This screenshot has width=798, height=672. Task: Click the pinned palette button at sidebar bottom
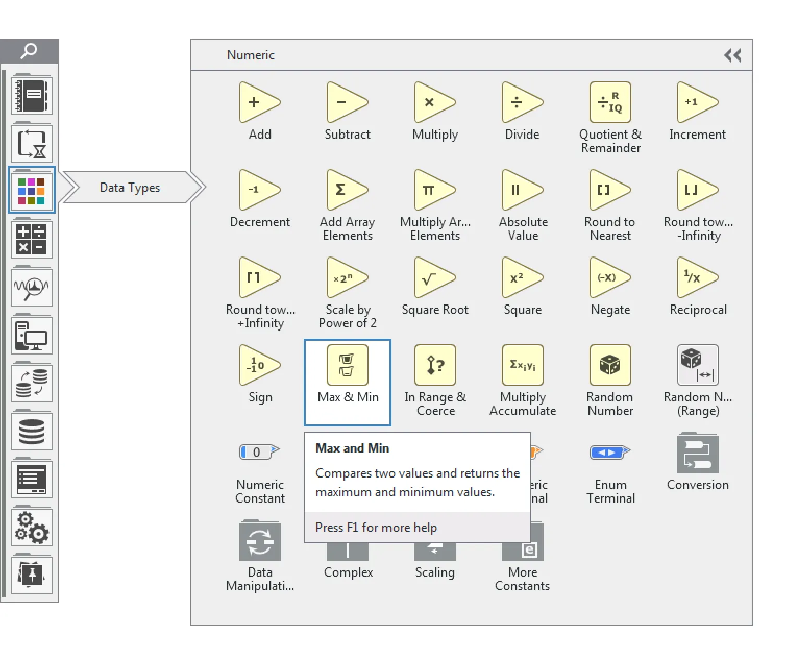32,575
